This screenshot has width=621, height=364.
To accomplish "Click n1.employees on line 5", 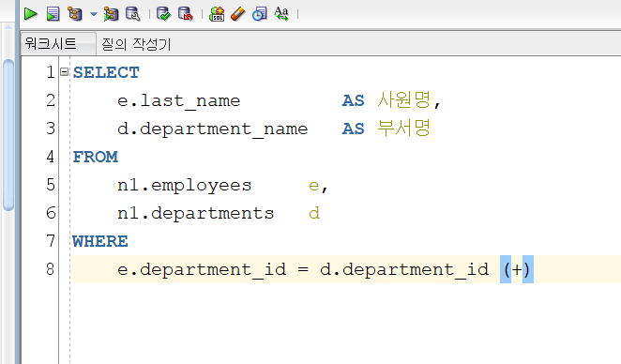I will (x=184, y=186).
